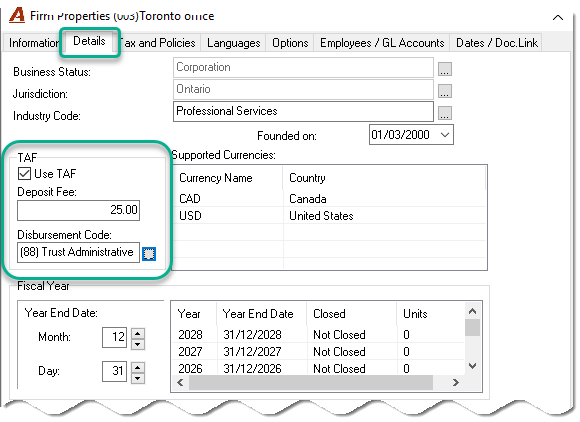Increase the Day spinner value
The image size is (580, 422).
pos(138,367)
